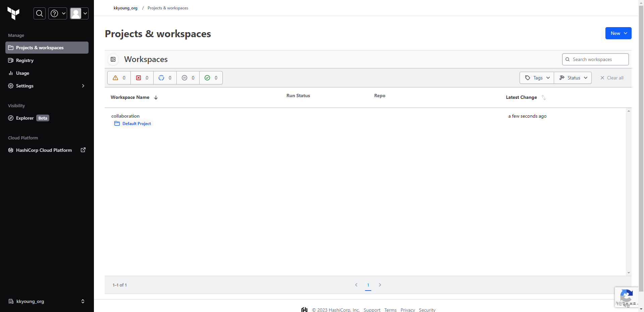
Task: Open Usage in the sidebar
Action: tap(47, 73)
